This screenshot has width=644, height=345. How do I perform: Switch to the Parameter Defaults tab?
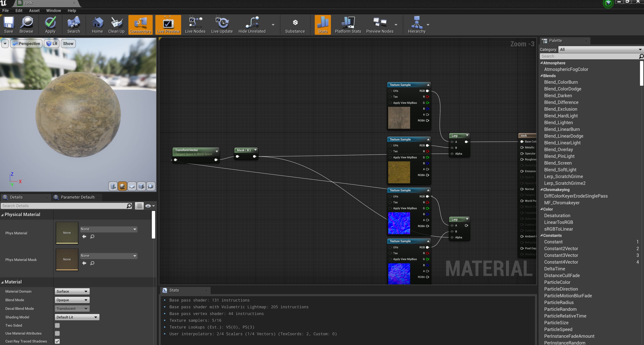coord(78,197)
